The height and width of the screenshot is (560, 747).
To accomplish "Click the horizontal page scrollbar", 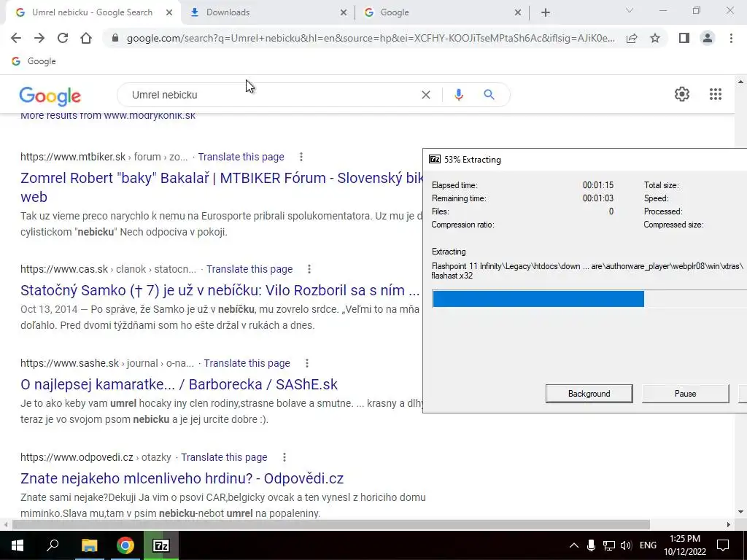I will click(x=331, y=524).
